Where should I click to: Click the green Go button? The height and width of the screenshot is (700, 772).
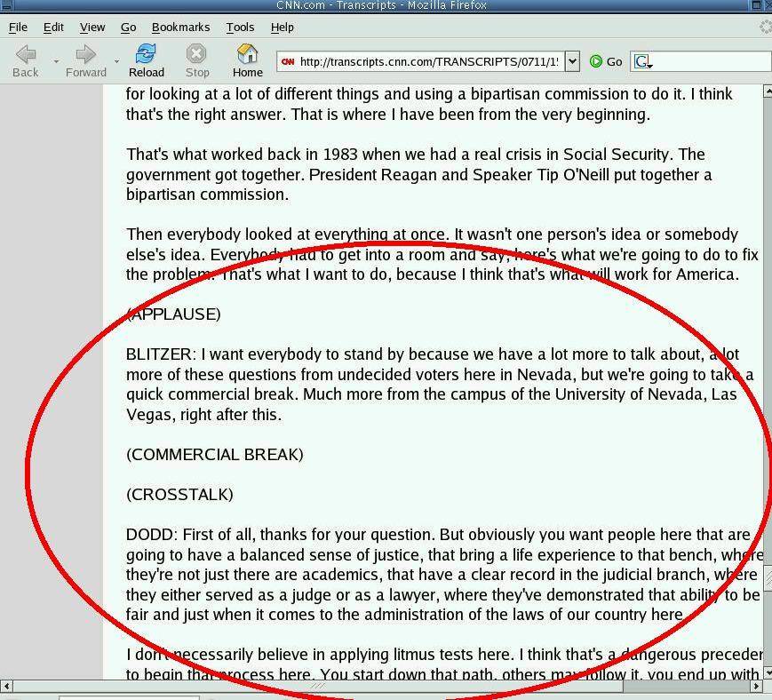point(606,61)
